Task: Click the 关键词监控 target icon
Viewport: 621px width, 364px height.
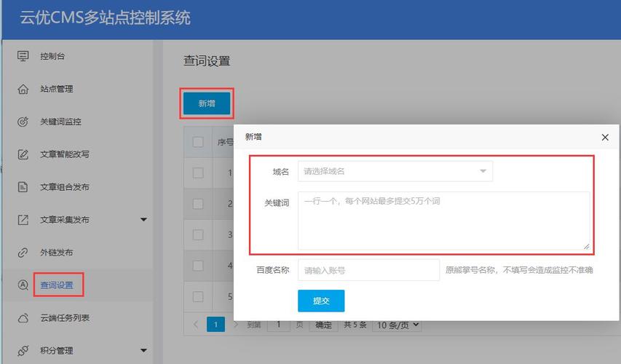Action: point(23,122)
